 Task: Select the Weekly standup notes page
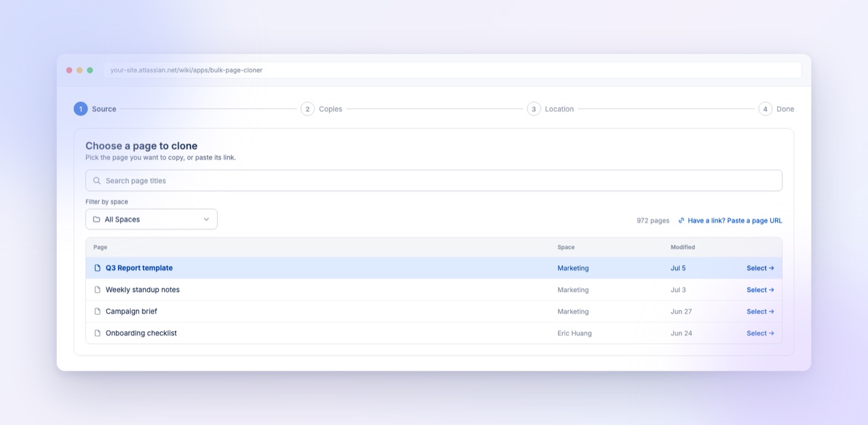[x=760, y=290]
